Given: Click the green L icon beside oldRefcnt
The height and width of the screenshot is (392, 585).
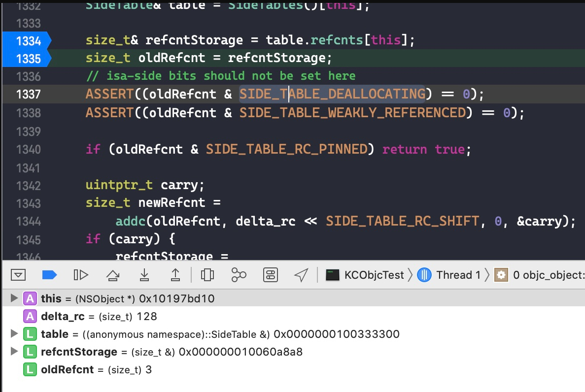Looking at the screenshot, I should [30, 370].
